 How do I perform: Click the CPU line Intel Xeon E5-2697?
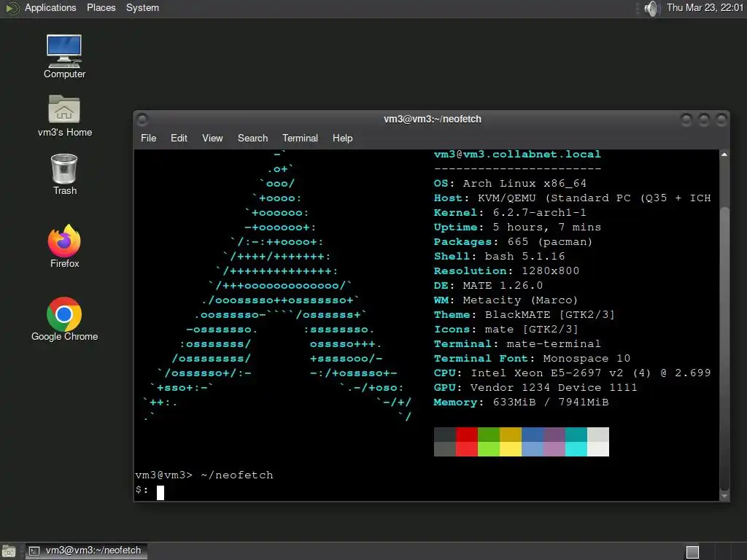pos(572,373)
